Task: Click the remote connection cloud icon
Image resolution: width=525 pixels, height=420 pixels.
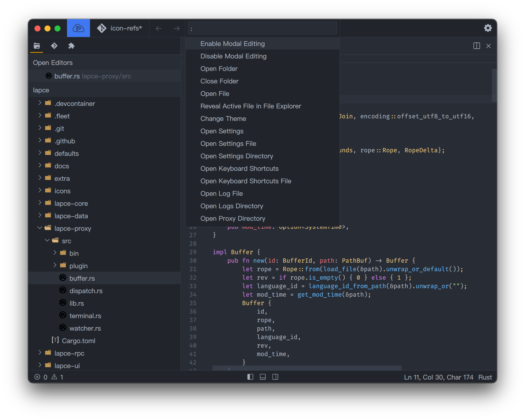Action: [78, 28]
